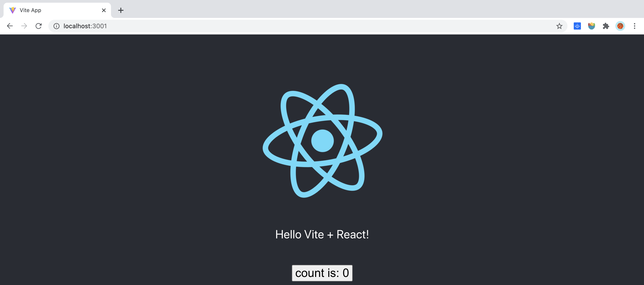
Task: Open the blue checkmark extension
Action: coord(577,26)
